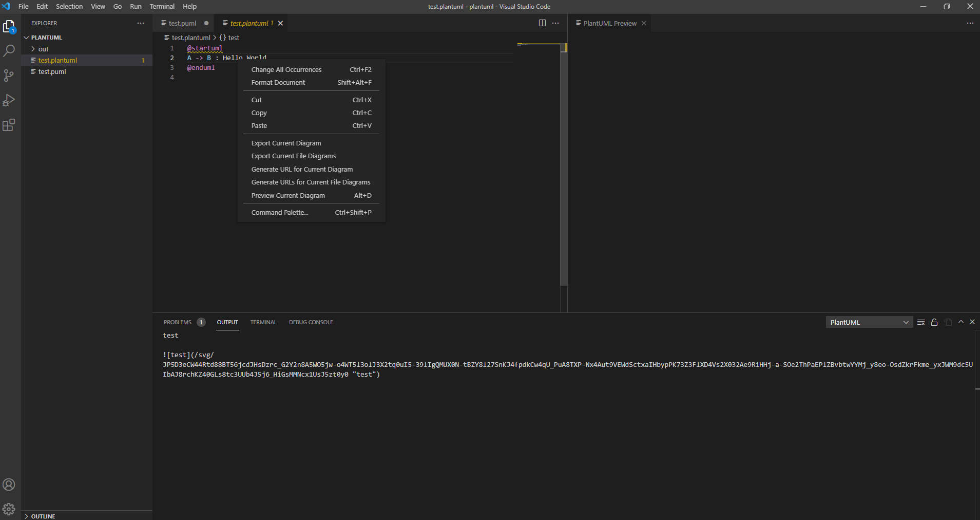Open the PlantUML output channel dropdown
The image size is (980, 520).
point(869,322)
